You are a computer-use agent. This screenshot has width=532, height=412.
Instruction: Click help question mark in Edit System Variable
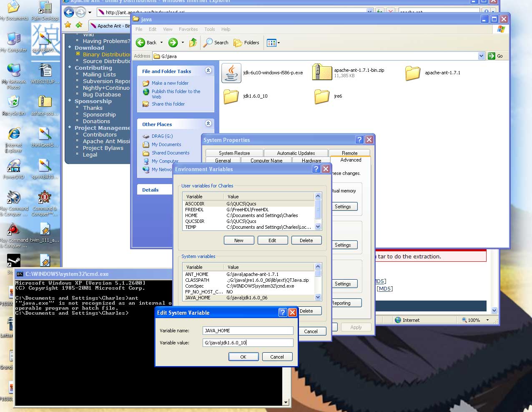point(283,312)
